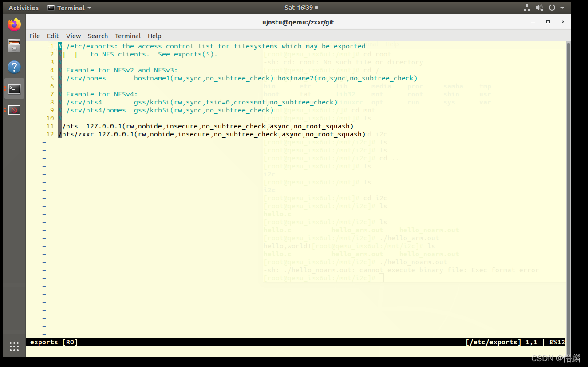588x367 pixels.
Task: Open the Terminal app menu dropdown
Action: click(69, 8)
